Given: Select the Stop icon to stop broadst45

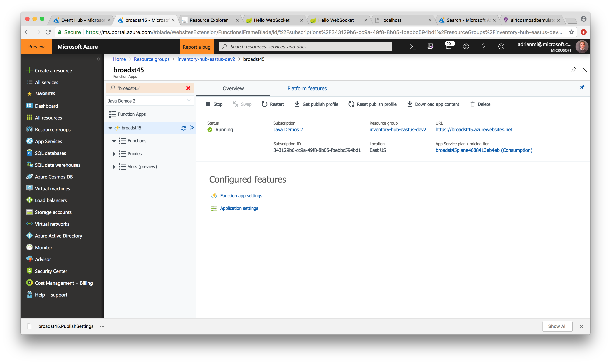Looking at the screenshot, I should 208,104.
